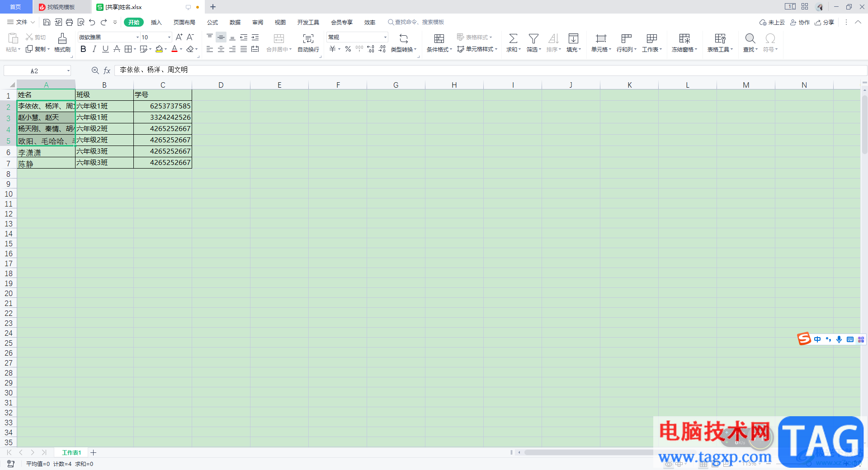Align text left horizontally
Viewport: 868px width, 470px height.
(x=210, y=49)
